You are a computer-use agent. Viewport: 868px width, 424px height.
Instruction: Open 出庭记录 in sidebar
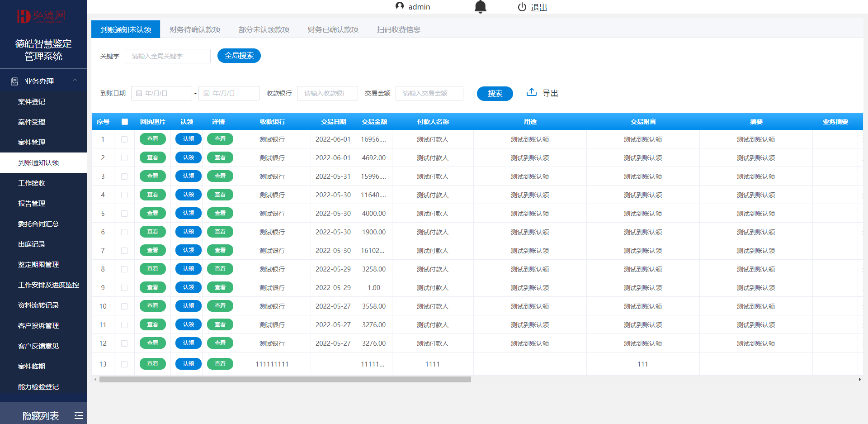(x=43, y=244)
